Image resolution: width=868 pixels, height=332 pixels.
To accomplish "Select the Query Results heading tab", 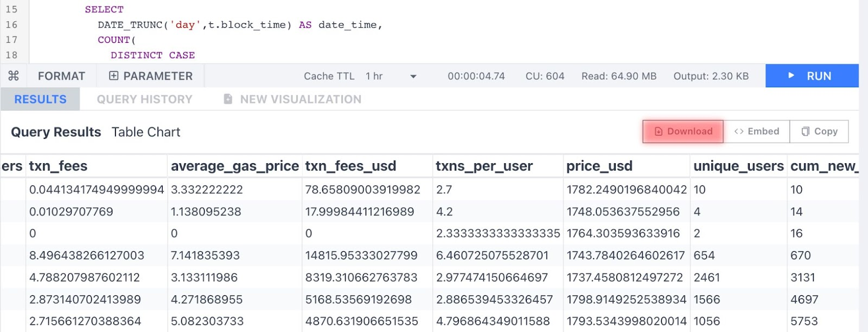I will (56, 132).
